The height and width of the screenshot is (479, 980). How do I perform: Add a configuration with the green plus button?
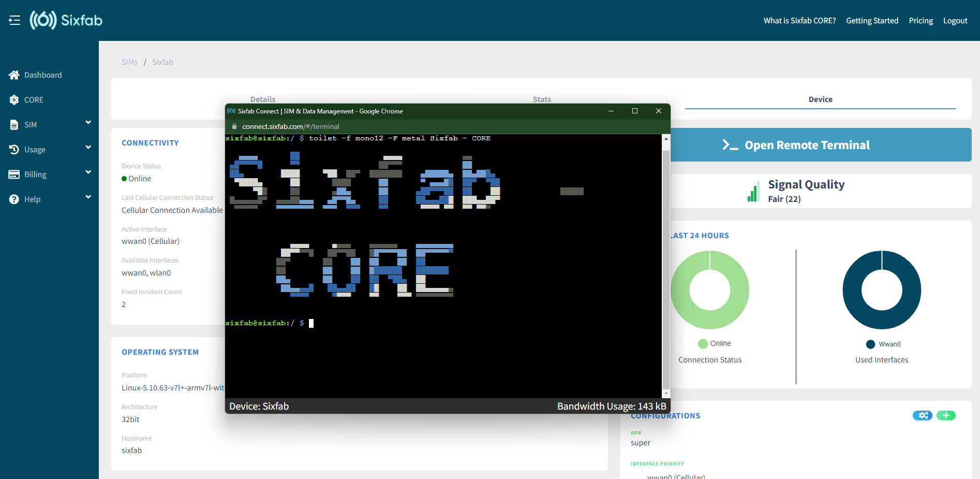[946, 415]
